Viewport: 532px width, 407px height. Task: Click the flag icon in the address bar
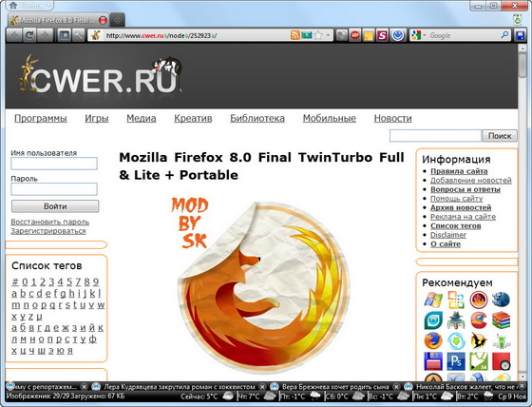(x=306, y=35)
